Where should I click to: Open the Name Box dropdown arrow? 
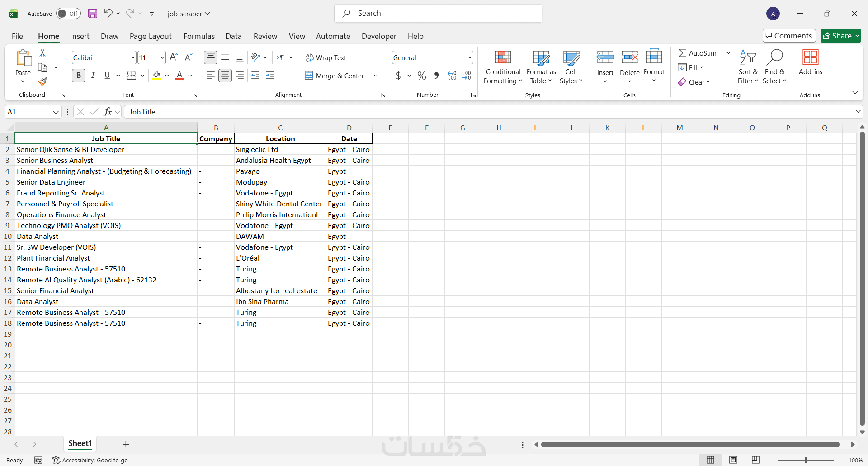pos(56,112)
